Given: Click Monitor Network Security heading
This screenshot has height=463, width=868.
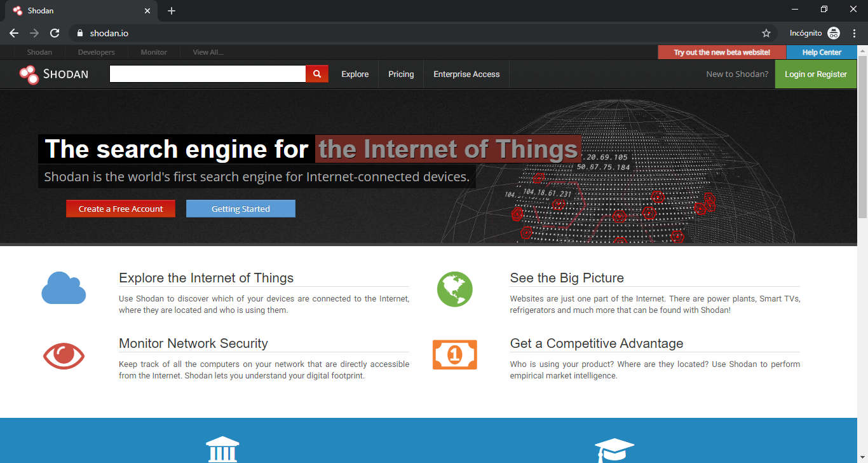Looking at the screenshot, I should (193, 343).
